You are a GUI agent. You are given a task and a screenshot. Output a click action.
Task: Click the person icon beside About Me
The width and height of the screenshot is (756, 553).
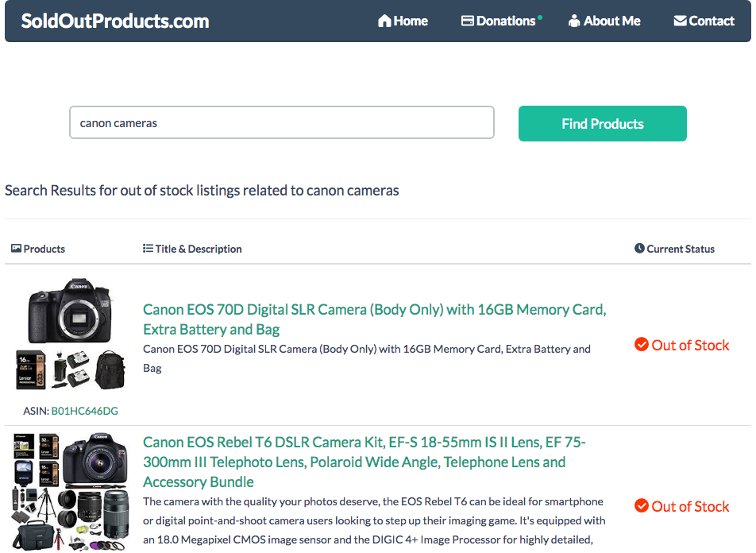(x=573, y=21)
